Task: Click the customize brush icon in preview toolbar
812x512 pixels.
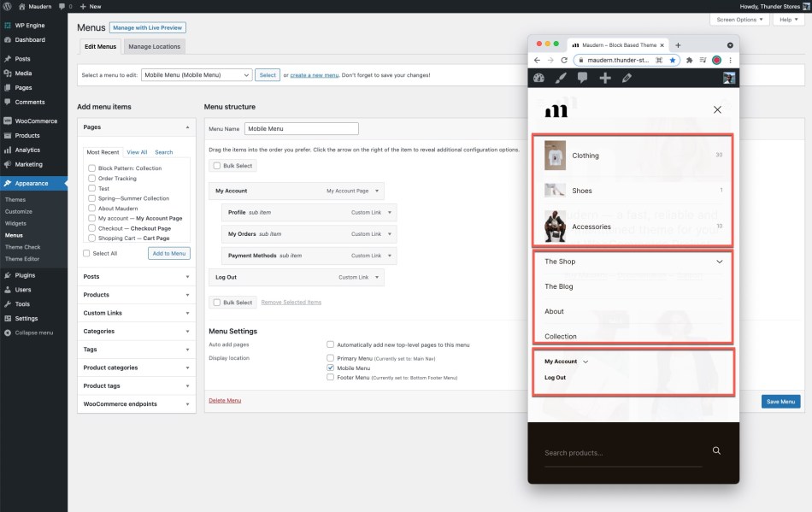Action: (x=561, y=78)
